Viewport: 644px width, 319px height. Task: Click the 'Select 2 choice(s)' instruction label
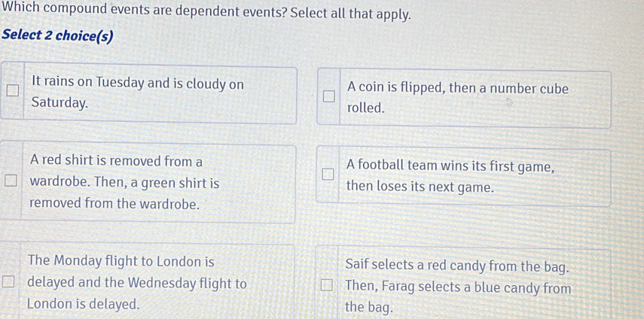(x=57, y=36)
